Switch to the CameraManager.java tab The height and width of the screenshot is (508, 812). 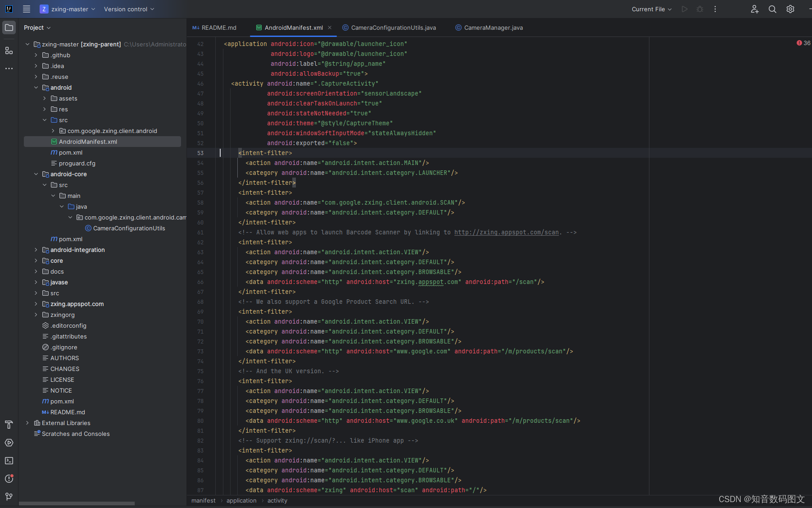pos(489,27)
